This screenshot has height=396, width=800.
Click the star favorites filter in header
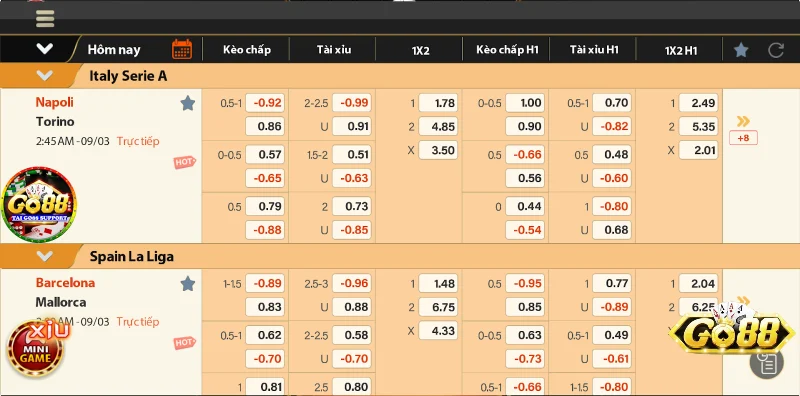[x=741, y=50]
